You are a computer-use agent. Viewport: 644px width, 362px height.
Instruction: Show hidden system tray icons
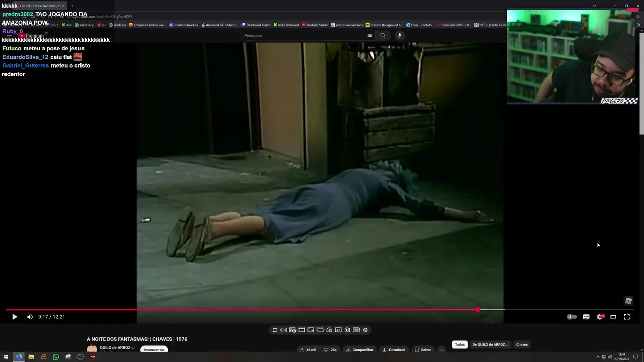599,357
